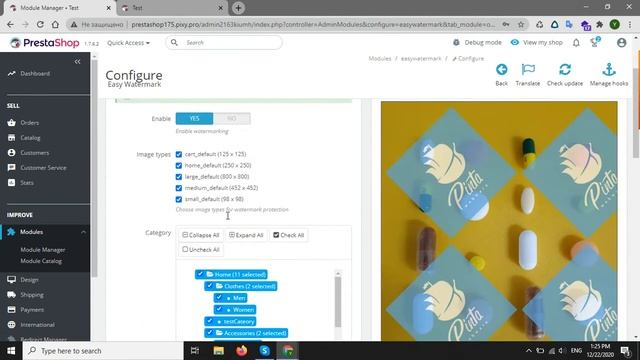The image size is (640, 360).
Task: Click Check All categories button
Action: pos(289,235)
